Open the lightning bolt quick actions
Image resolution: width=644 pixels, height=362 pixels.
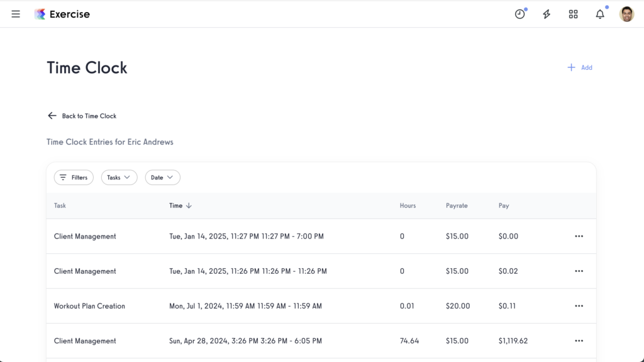pos(547,14)
